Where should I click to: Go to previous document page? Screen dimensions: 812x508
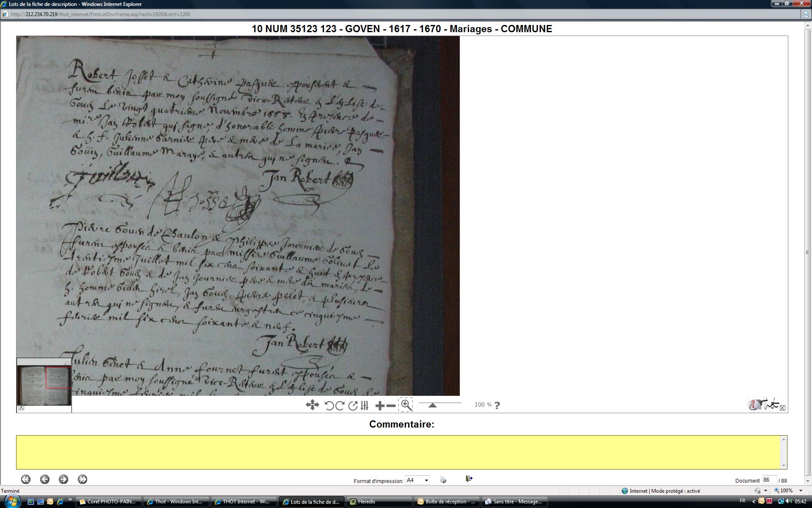pos(45,479)
